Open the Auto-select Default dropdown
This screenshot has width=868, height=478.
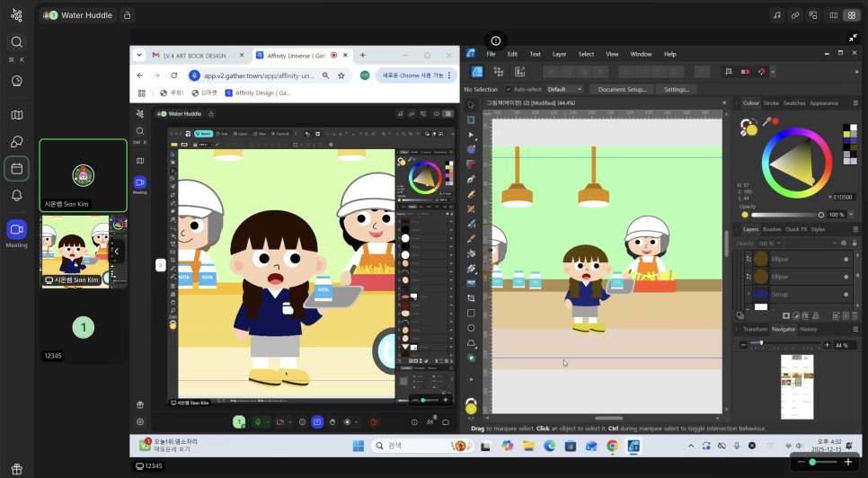click(564, 89)
